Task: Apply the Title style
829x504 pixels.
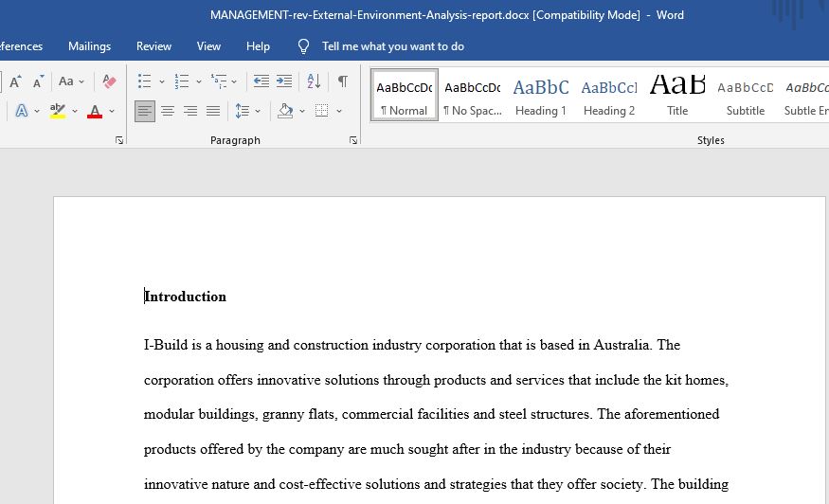Action: (x=677, y=95)
